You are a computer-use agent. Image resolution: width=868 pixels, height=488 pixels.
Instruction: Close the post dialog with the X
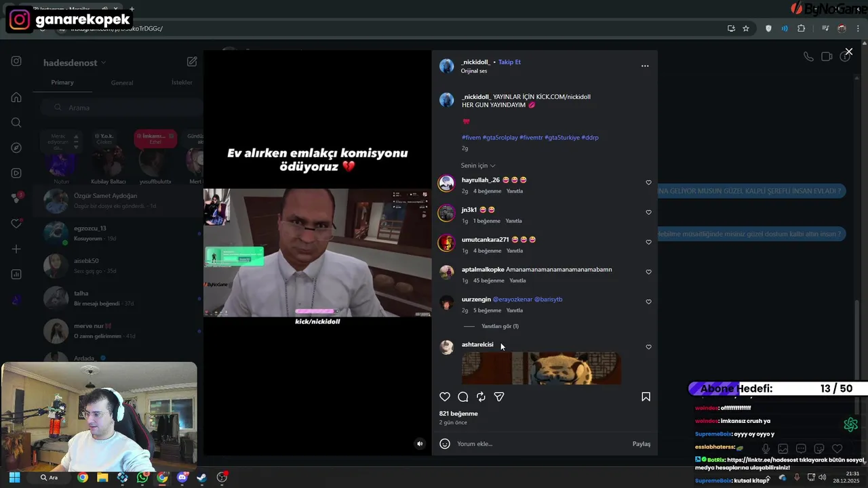848,52
